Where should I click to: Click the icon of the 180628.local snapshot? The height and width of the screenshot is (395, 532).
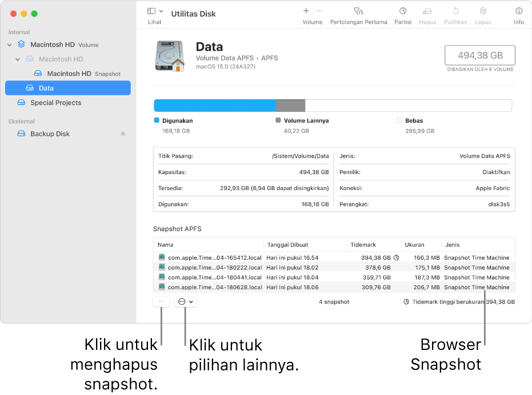[162, 287]
